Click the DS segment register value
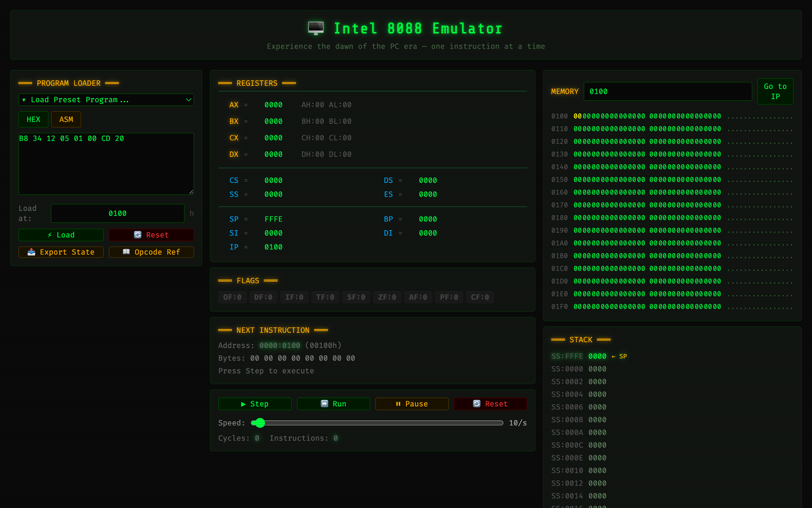This screenshot has height=508, width=812. [428, 180]
